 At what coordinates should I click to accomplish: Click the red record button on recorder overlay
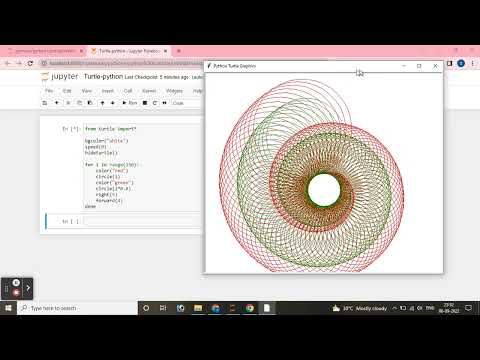16,292
